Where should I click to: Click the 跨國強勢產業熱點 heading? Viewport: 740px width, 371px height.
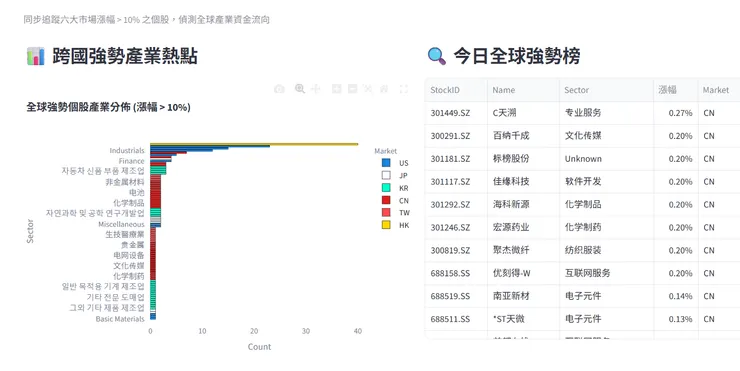pos(125,56)
